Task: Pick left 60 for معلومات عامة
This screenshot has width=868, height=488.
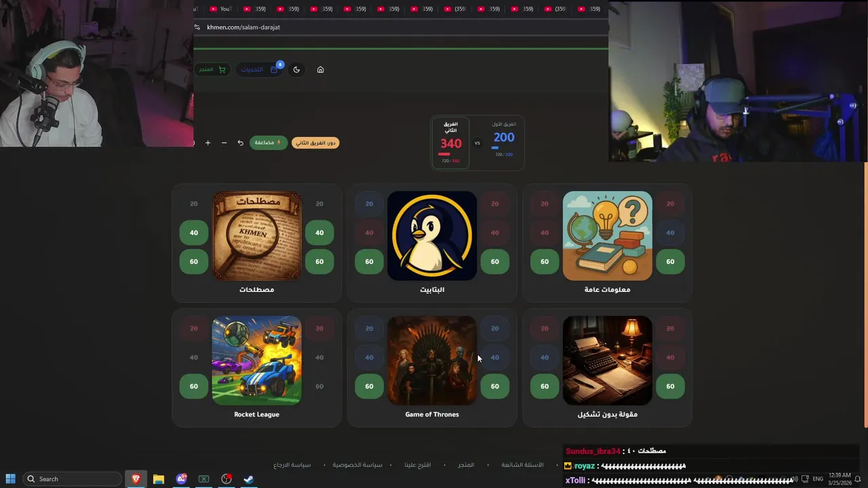Action: (545, 262)
